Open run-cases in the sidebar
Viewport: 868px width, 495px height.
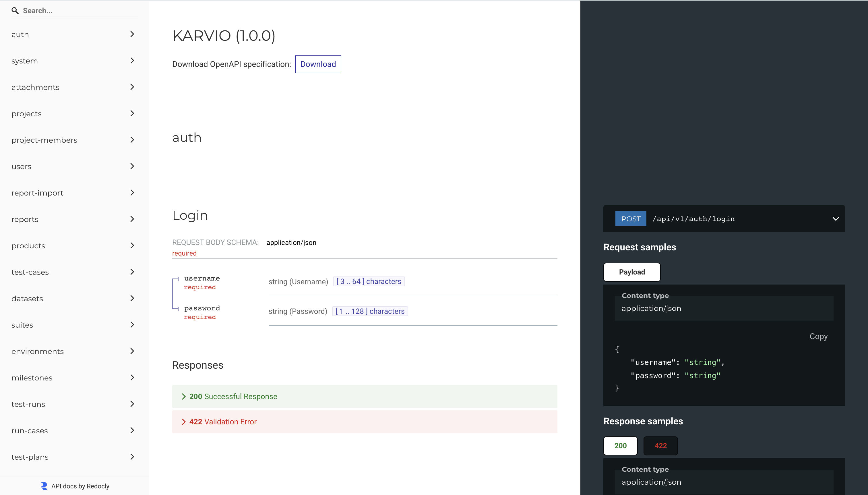click(74, 430)
